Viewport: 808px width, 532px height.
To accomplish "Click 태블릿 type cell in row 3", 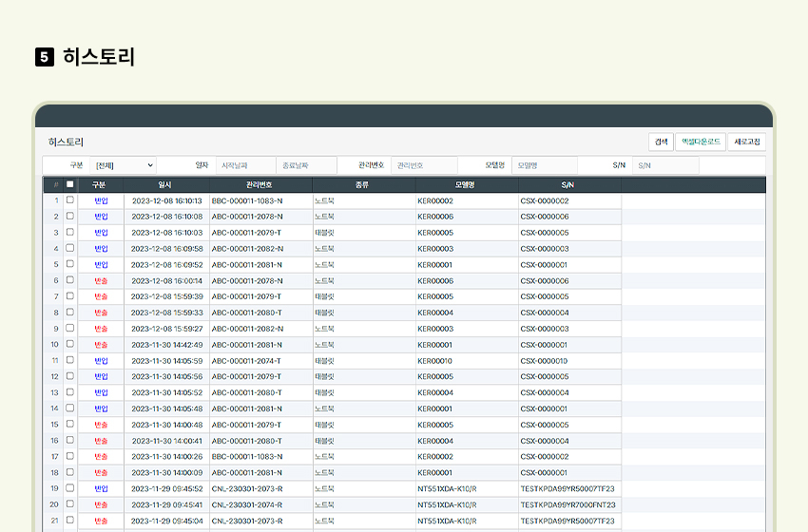I will click(325, 233).
